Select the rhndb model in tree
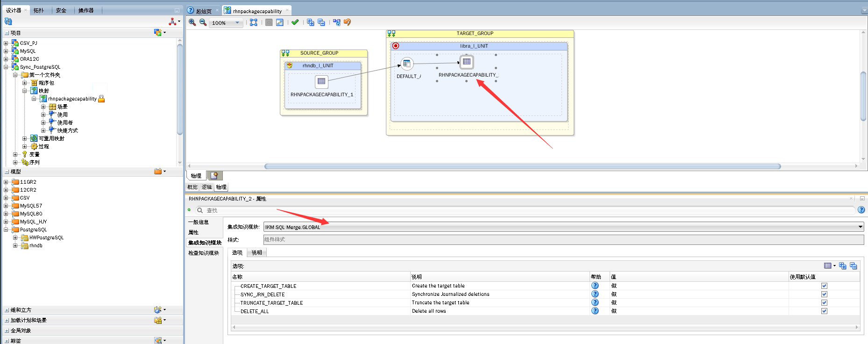 (x=36, y=245)
